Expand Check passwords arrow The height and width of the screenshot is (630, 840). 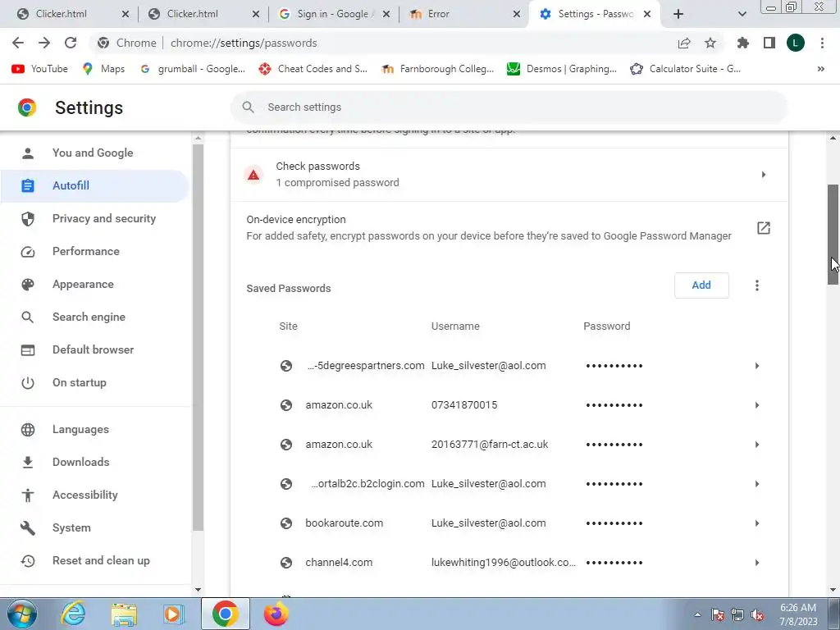coord(764,175)
